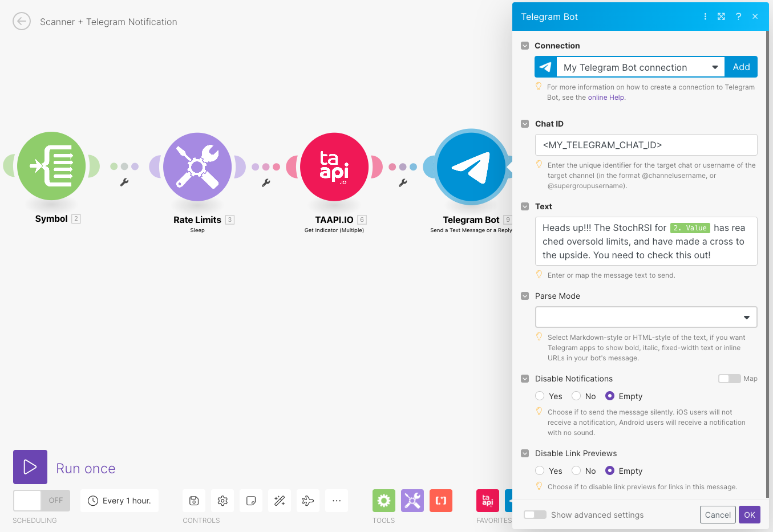The image size is (773, 532).
Task: Click the Chat ID input field
Action: click(646, 145)
